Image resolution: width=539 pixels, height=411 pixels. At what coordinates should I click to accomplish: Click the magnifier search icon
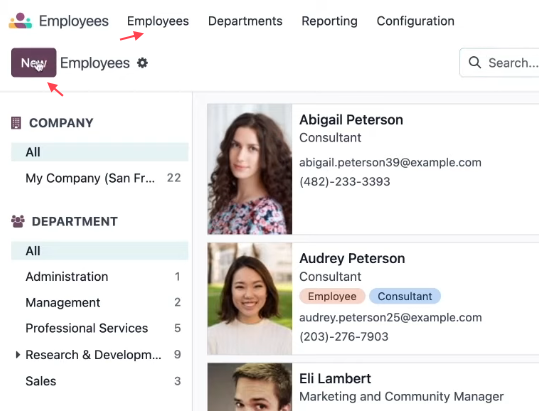pos(475,63)
